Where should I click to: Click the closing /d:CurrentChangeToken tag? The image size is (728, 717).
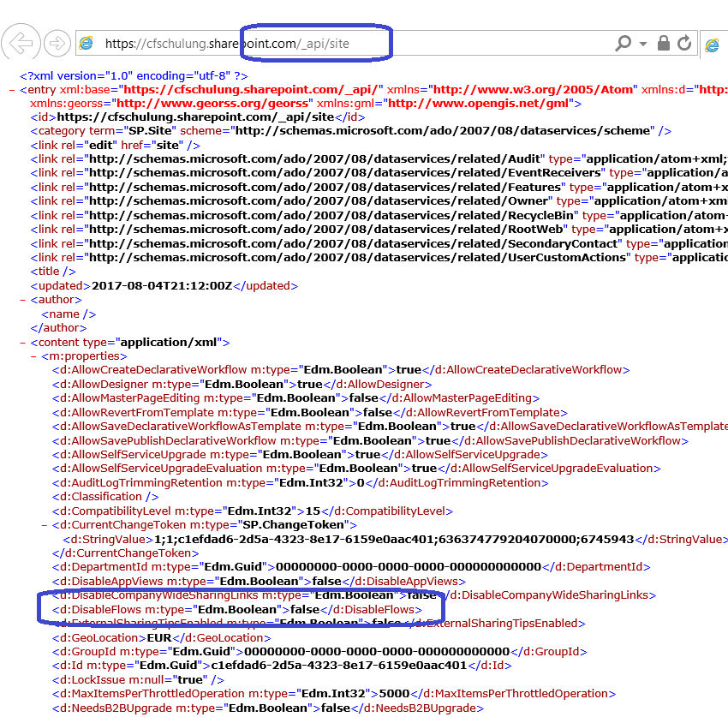point(125,553)
